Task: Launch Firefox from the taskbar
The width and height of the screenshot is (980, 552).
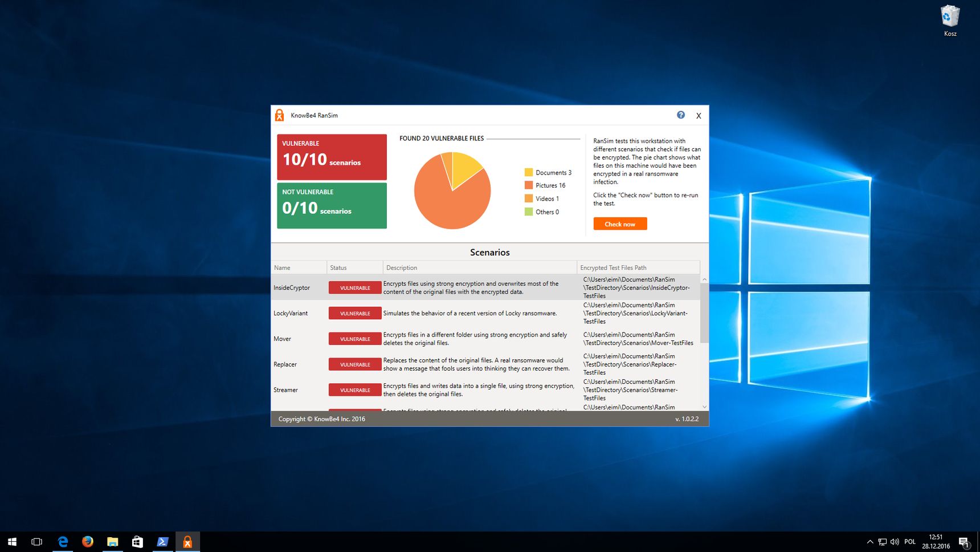Action: [87, 542]
